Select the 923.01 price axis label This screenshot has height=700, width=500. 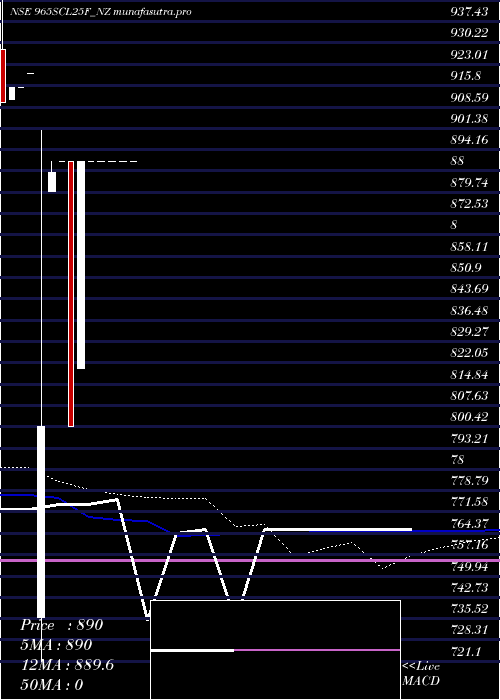pos(469,54)
